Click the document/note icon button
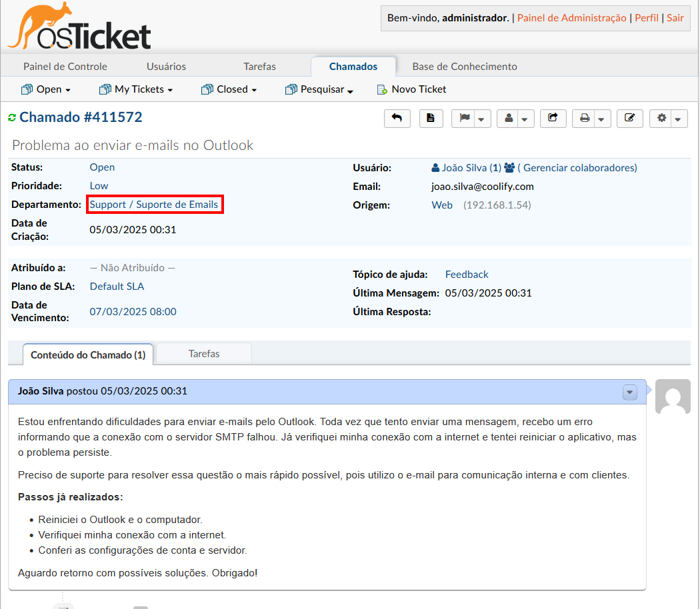Image resolution: width=700 pixels, height=609 pixels. 431,118
